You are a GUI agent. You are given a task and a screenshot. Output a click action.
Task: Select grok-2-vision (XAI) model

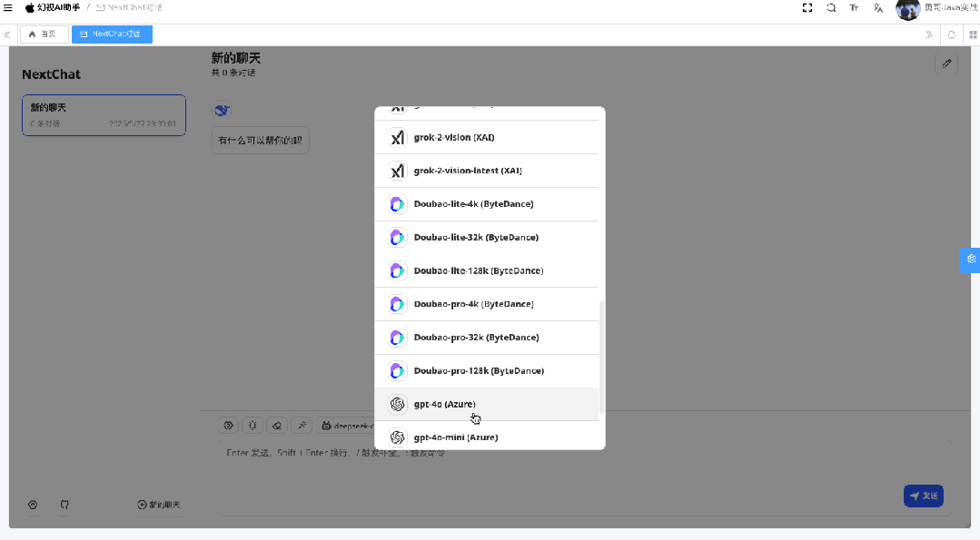click(487, 137)
